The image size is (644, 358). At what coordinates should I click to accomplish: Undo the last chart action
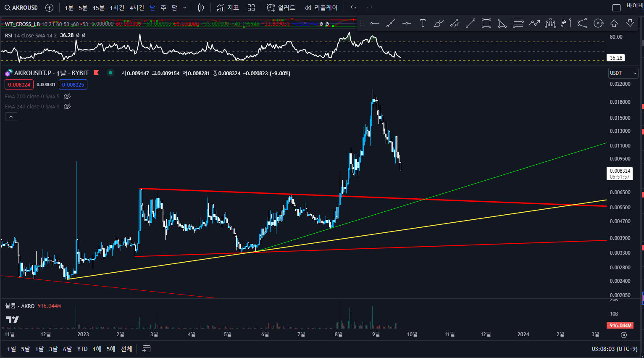[353, 8]
